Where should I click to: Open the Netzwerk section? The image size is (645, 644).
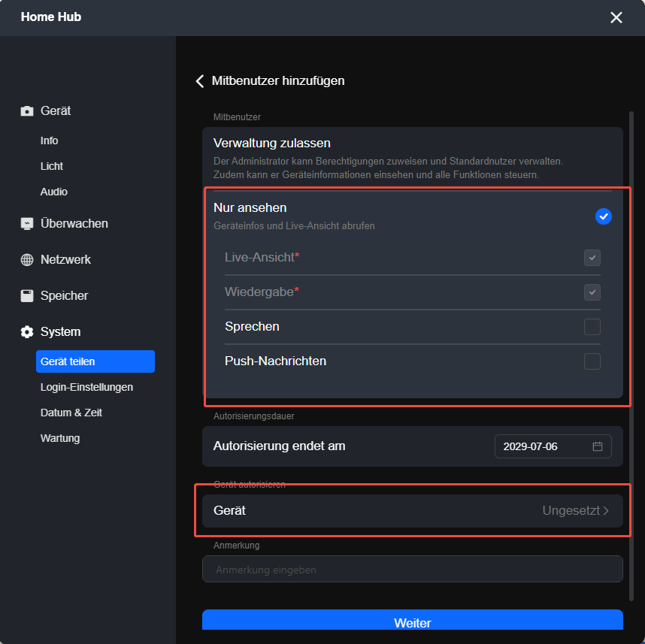point(66,260)
